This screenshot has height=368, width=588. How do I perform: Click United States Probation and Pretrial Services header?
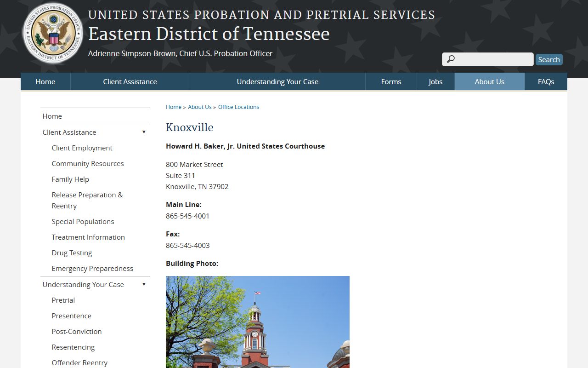pyautogui.click(x=261, y=15)
